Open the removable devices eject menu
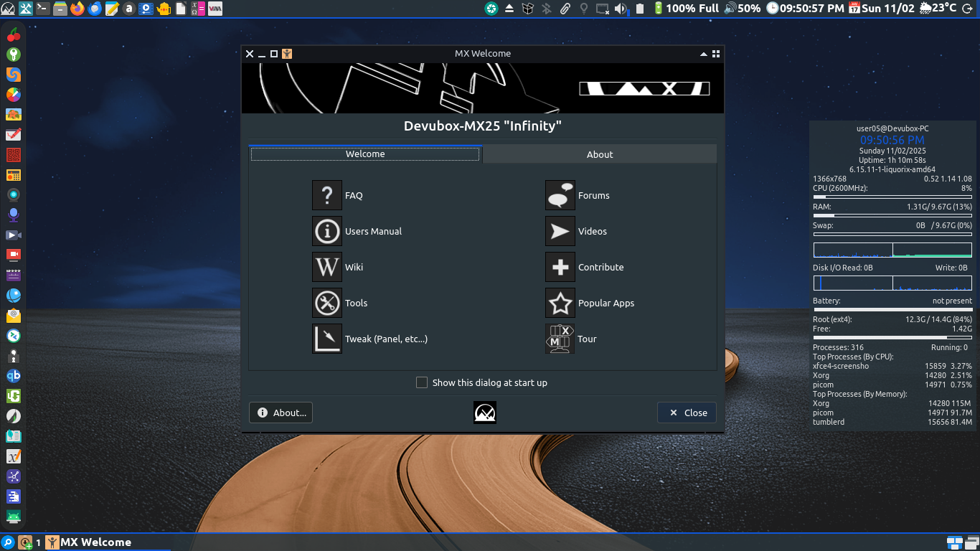 coord(509,9)
